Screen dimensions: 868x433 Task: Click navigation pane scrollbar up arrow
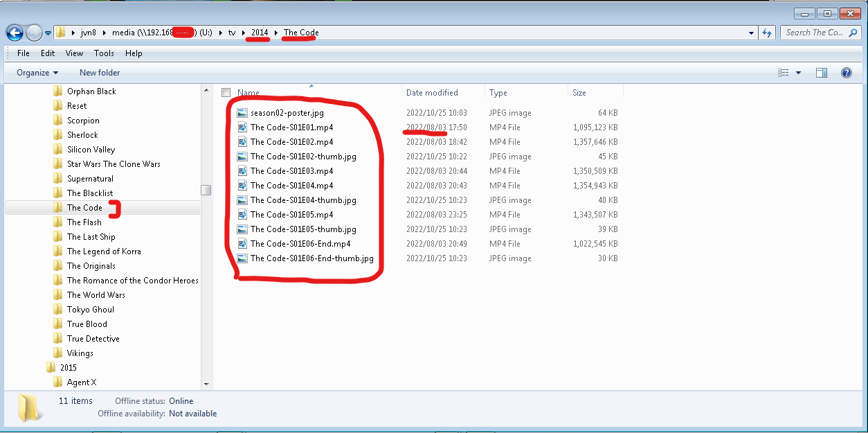coord(206,90)
